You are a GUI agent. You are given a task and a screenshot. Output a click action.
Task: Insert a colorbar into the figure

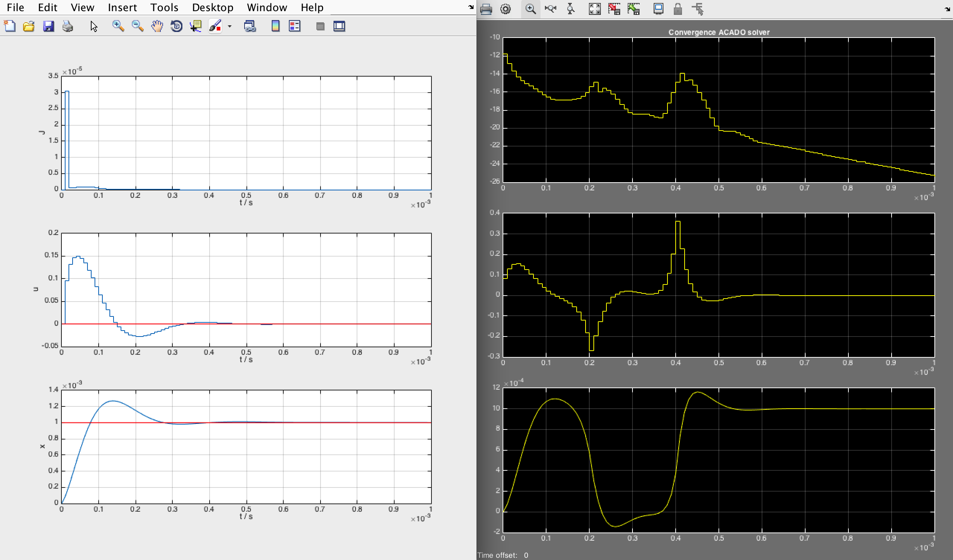275,26
